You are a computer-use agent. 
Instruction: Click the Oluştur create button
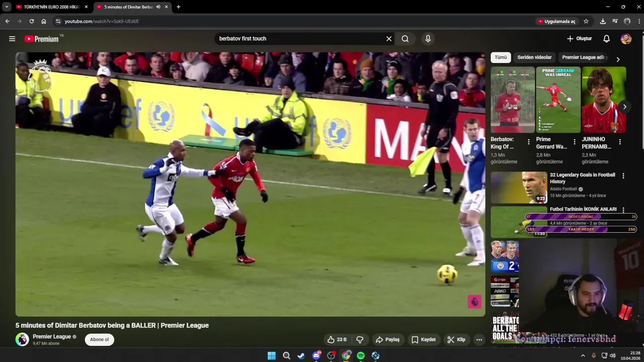[x=579, y=39]
